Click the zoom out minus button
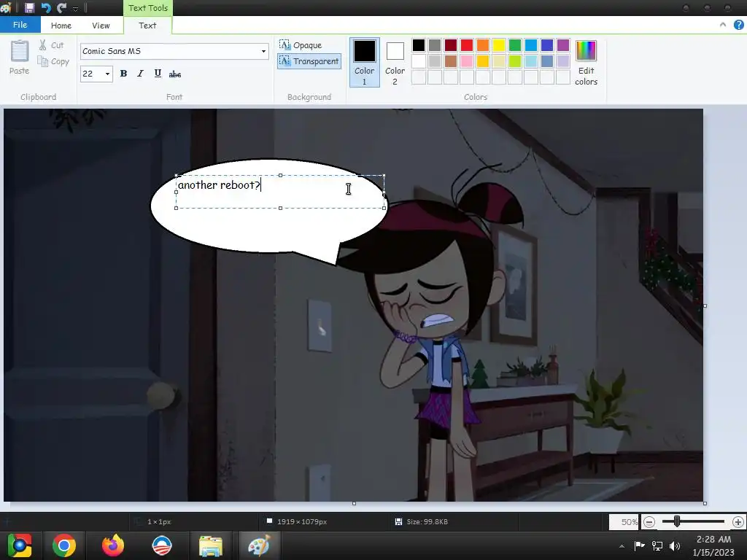The height and width of the screenshot is (560, 747). pyautogui.click(x=649, y=522)
